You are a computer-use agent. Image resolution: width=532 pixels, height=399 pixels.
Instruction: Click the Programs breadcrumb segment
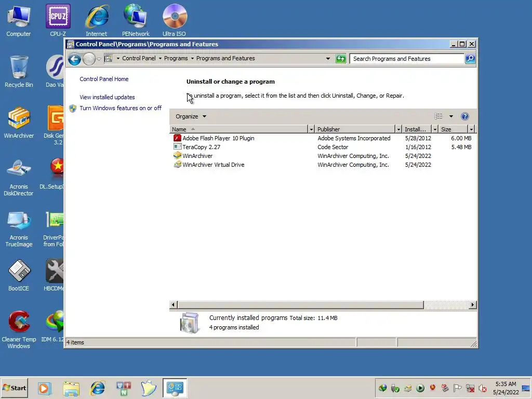(176, 58)
